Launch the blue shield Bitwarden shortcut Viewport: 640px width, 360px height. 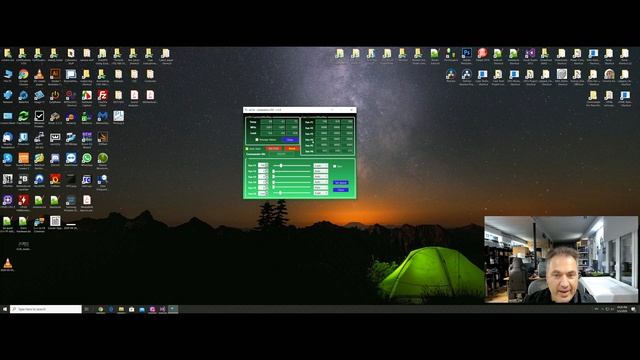pos(23,137)
